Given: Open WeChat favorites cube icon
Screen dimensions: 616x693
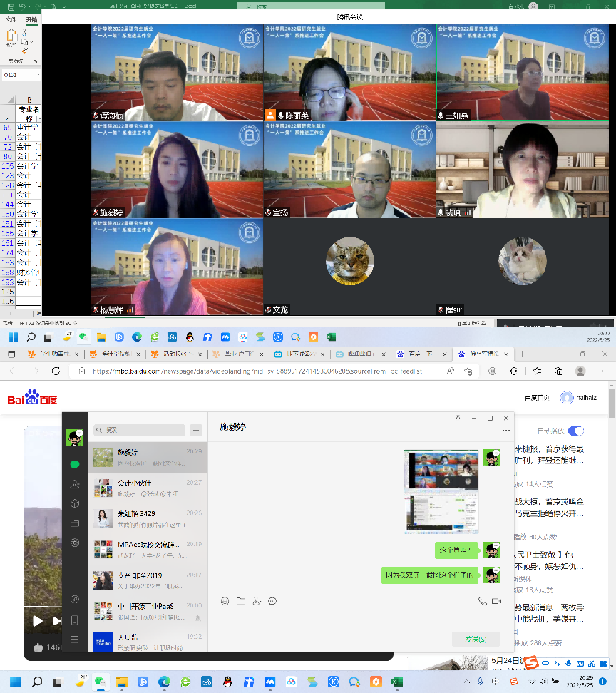Looking at the screenshot, I should (75, 504).
